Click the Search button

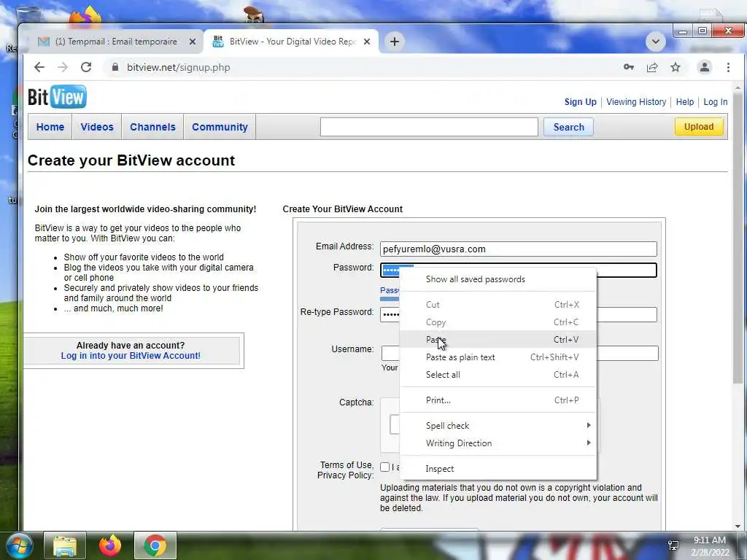pos(568,127)
